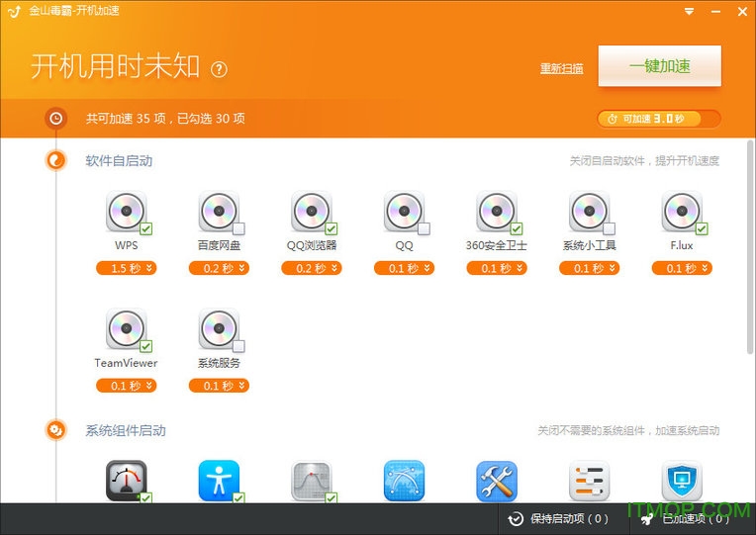Click the 共可加速 35 项 summary text
This screenshot has height=535, width=756.
(165, 119)
